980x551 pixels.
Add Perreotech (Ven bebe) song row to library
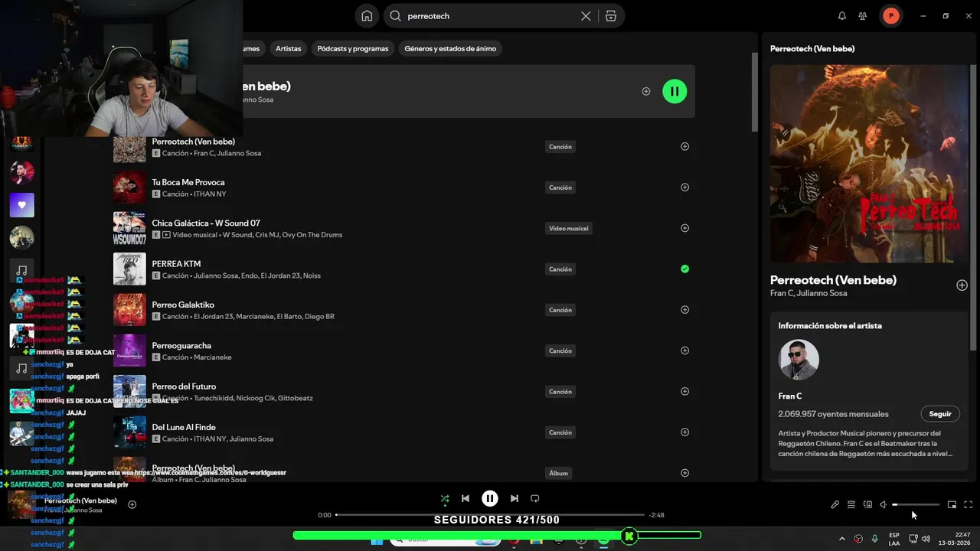click(684, 146)
